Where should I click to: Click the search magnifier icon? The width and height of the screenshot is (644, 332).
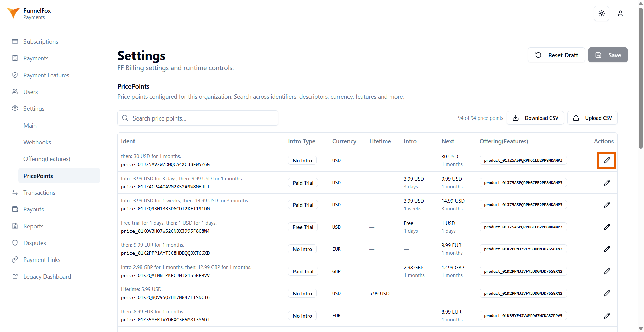[x=125, y=118]
